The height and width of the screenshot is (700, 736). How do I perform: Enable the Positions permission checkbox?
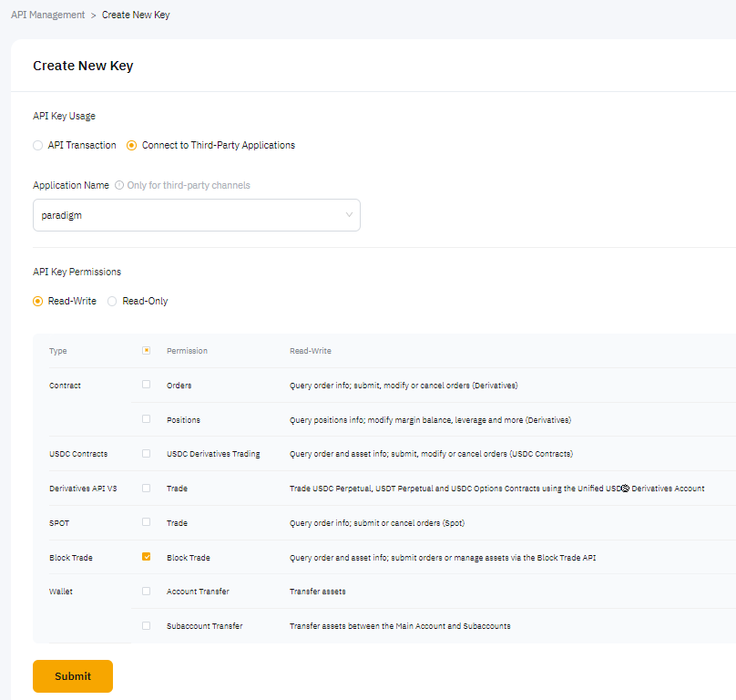146,419
